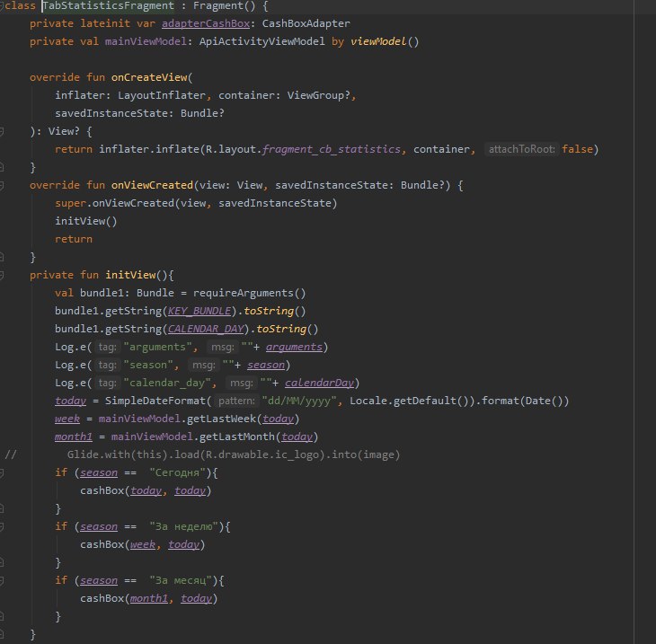Click the onCreateView function name
656x644 pixels.
click(x=149, y=78)
